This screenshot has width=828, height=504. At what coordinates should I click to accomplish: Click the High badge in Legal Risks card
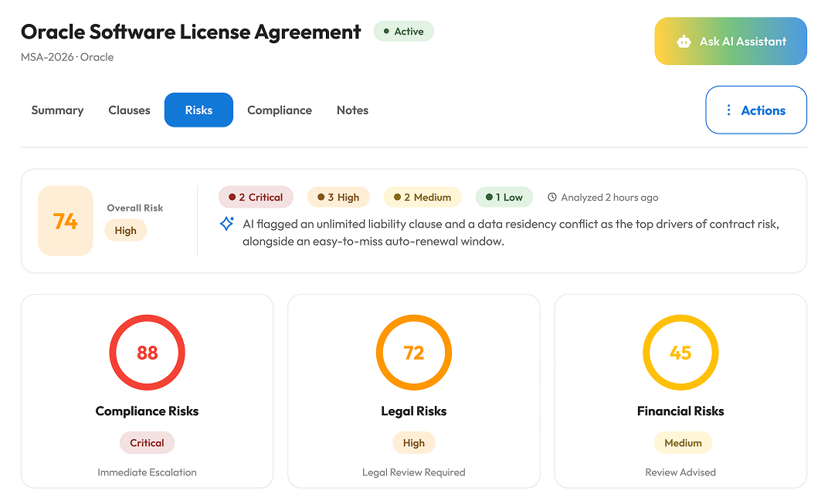pos(413,442)
